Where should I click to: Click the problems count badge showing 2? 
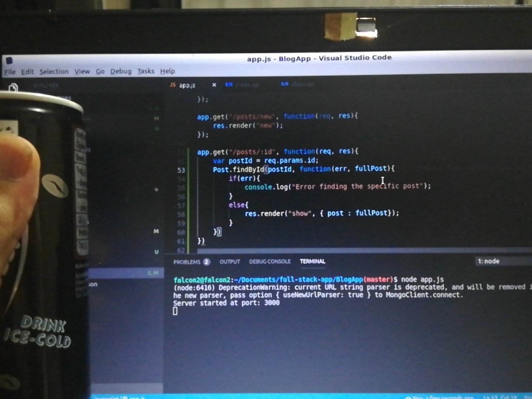(x=207, y=262)
